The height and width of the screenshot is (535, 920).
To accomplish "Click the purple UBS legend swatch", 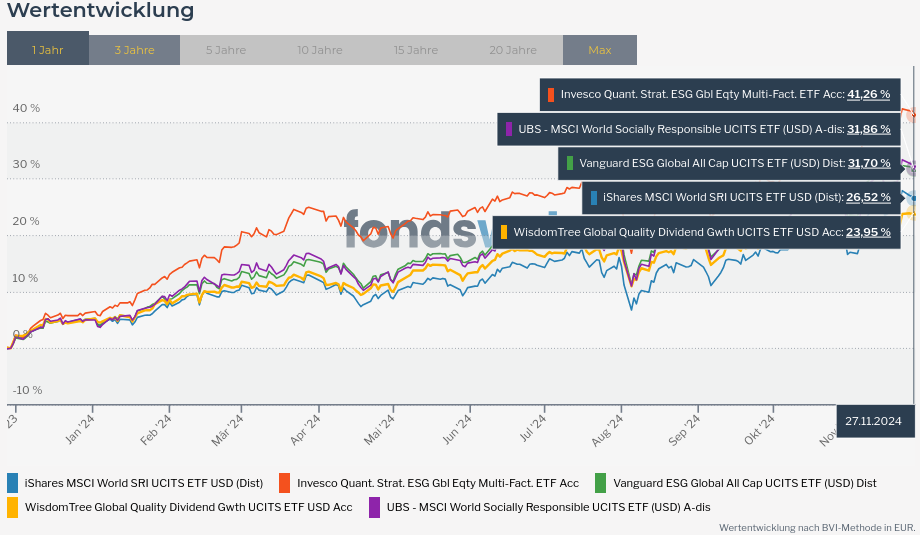I will pyautogui.click(x=374, y=507).
